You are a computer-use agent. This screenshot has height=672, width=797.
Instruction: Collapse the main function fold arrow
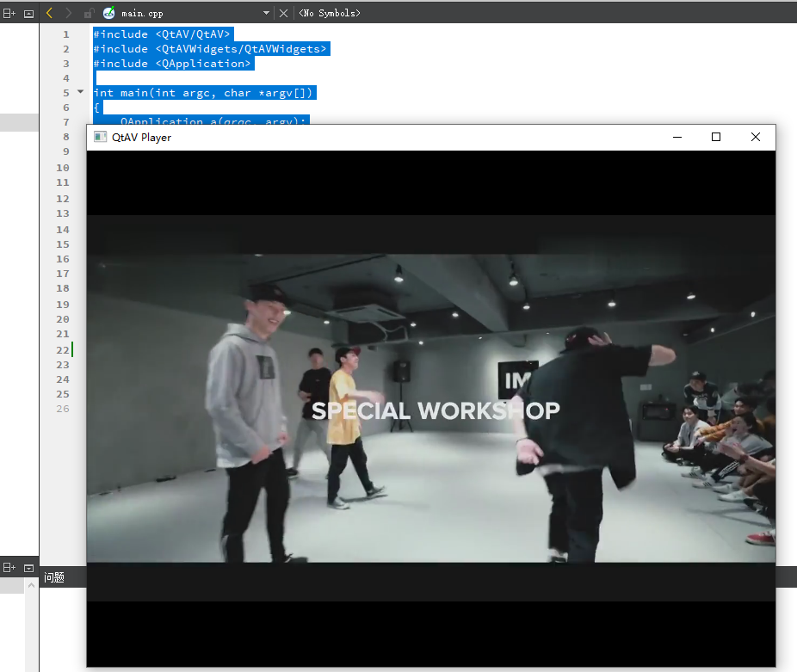pyautogui.click(x=80, y=92)
